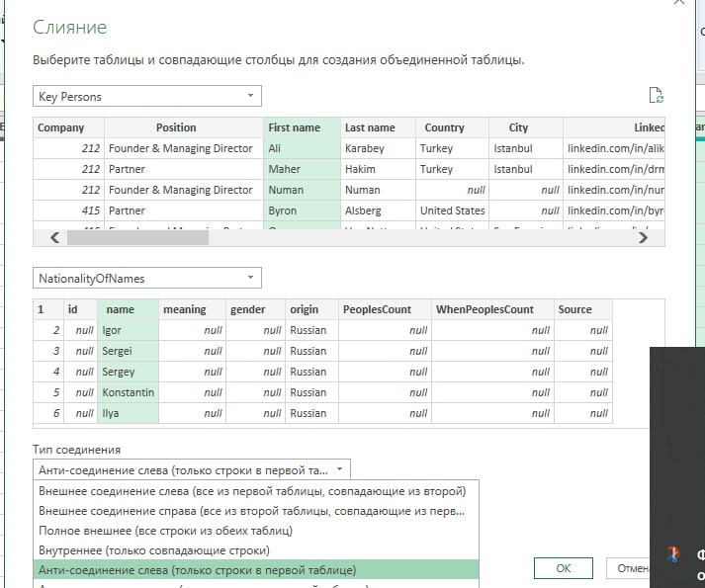Click the Sergei name cell
Image resolution: width=705 pixels, height=588 pixels.
point(129,351)
